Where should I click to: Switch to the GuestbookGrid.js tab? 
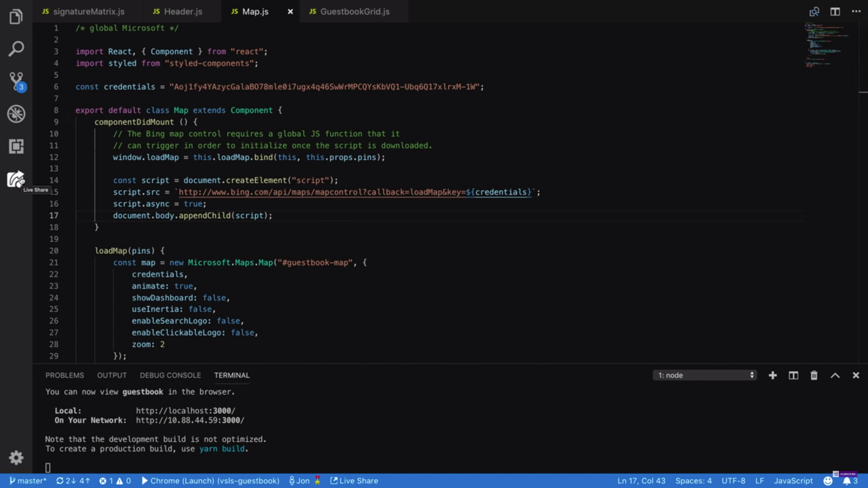[x=354, y=12]
